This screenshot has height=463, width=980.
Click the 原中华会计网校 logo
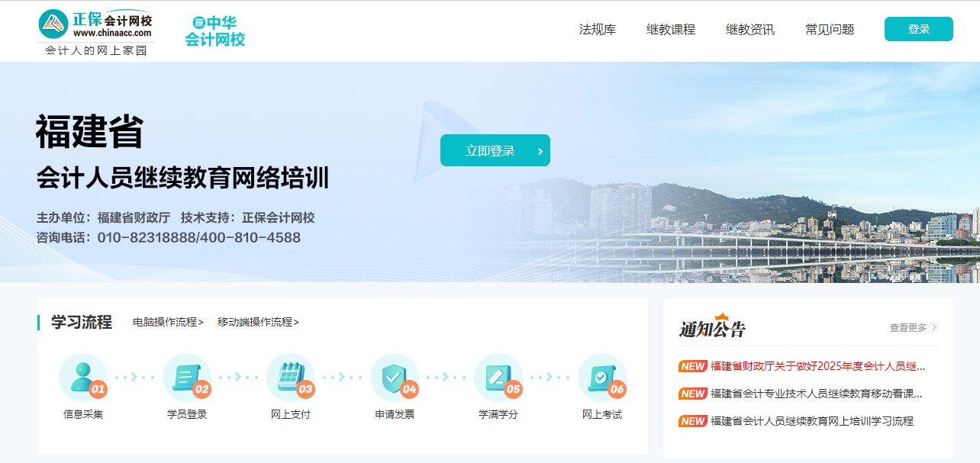215,32
